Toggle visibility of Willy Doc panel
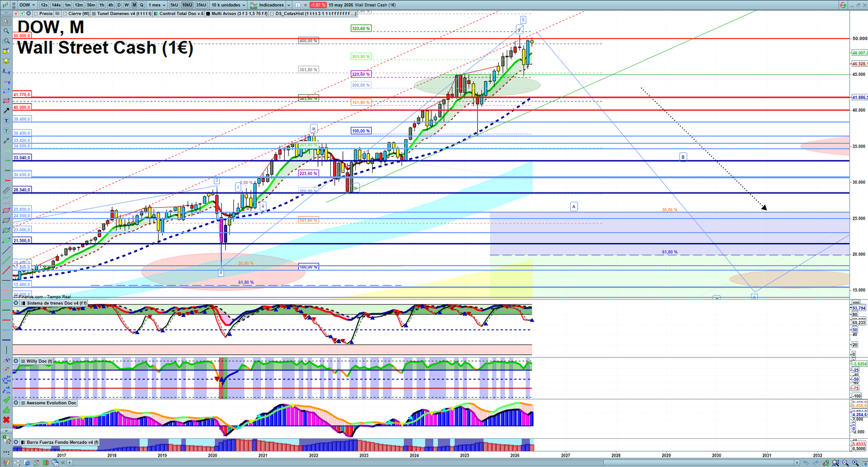This screenshot has width=868, height=467. pyautogui.click(x=23, y=361)
